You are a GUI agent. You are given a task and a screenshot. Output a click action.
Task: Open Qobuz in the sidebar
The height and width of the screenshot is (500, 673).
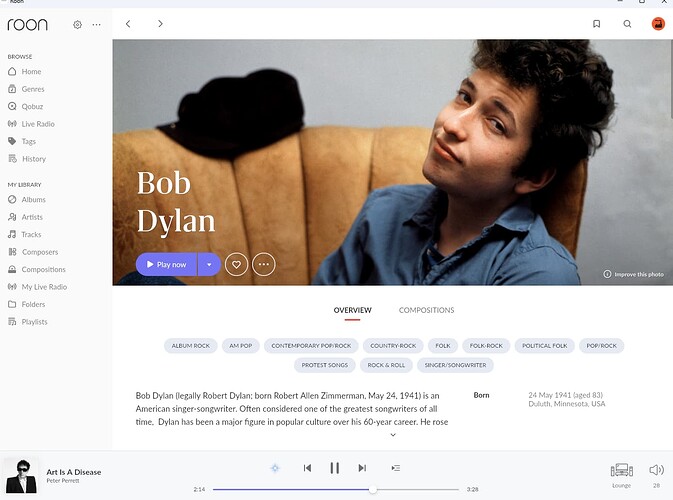tap(32, 106)
